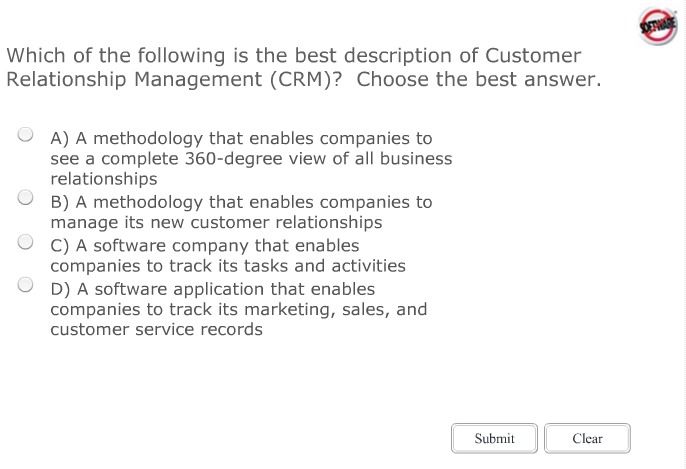Click 'Relationship Management (CRM)?' in the question
Viewport: 686px width, 469px height.
click(x=174, y=79)
